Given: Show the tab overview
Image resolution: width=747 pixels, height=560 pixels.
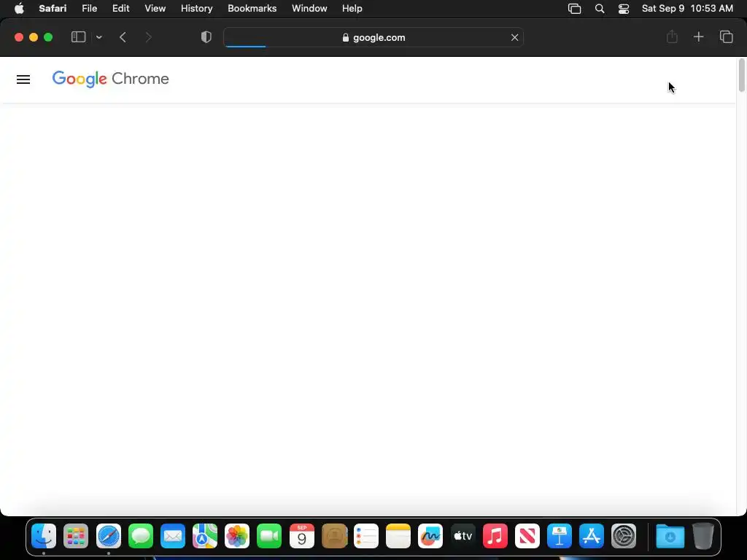Looking at the screenshot, I should (726, 36).
